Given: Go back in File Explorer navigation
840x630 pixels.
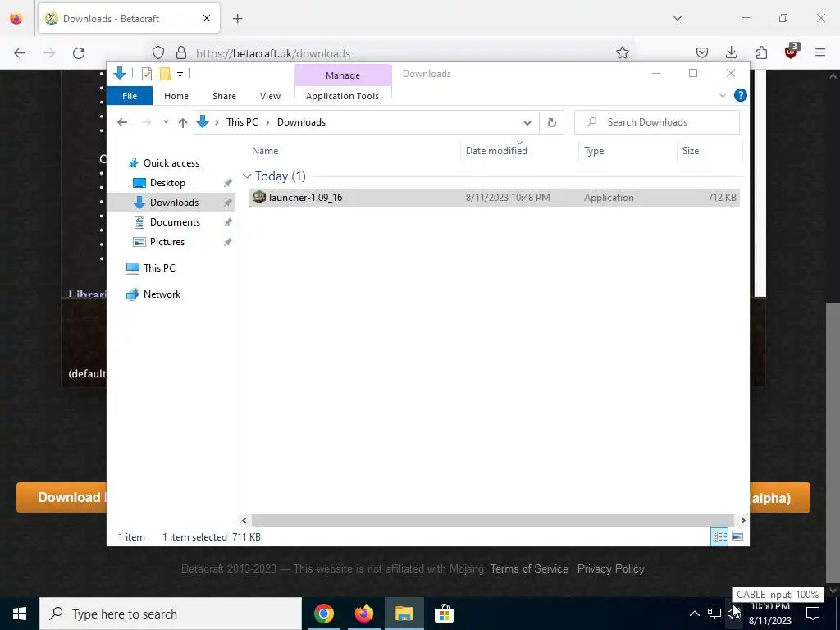Looking at the screenshot, I should (122, 122).
